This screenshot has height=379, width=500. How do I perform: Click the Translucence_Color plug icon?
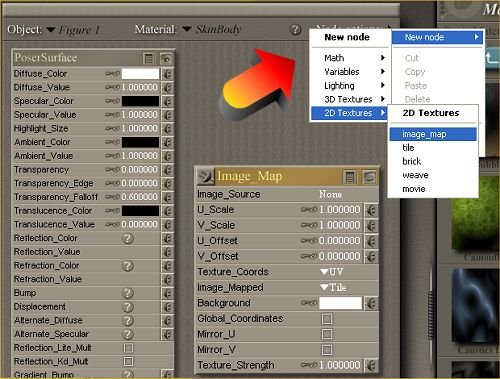point(167,211)
